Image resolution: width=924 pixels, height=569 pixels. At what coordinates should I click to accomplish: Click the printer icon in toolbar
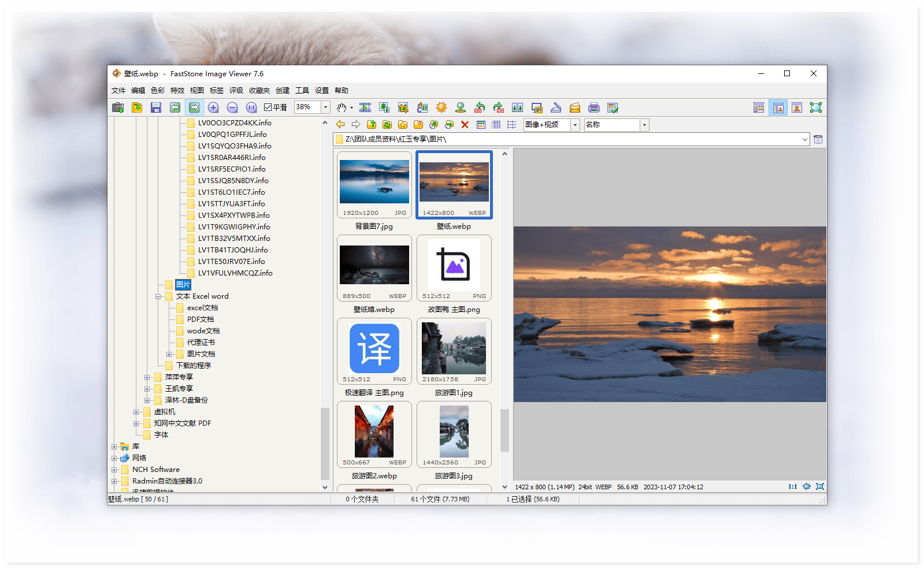click(593, 107)
